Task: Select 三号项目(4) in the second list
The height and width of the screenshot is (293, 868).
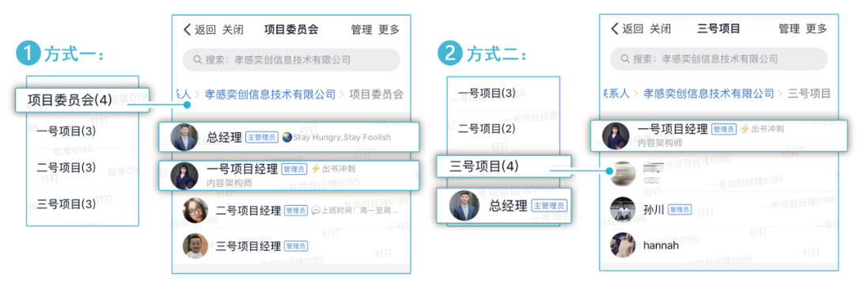Action: [485, 166]
